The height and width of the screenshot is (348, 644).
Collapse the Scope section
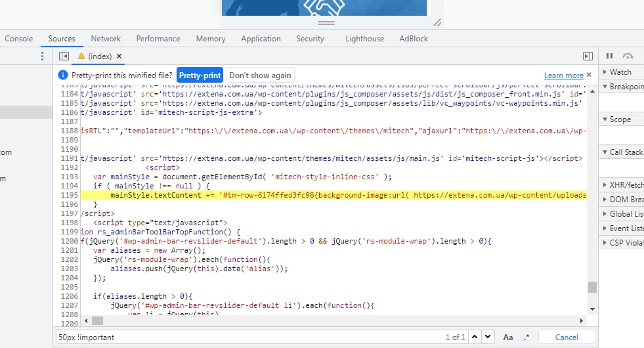(x=622, y=119)
